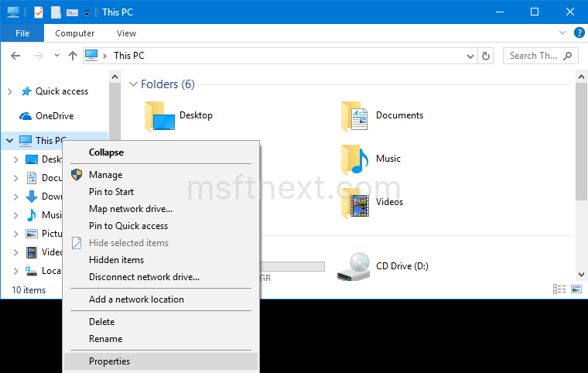Viewport: 588px width, 373px height.
Task: Click the Pictures sidebar icon
Action: pos(32,234)
